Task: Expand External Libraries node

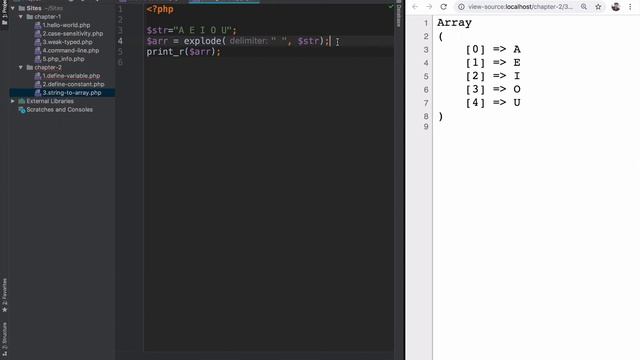Action: tap(13, 101)
